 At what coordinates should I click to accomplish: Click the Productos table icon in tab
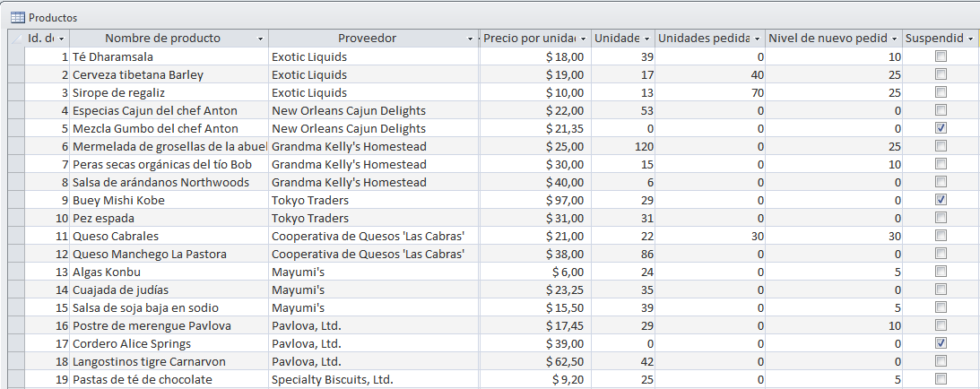pos(18,18)
